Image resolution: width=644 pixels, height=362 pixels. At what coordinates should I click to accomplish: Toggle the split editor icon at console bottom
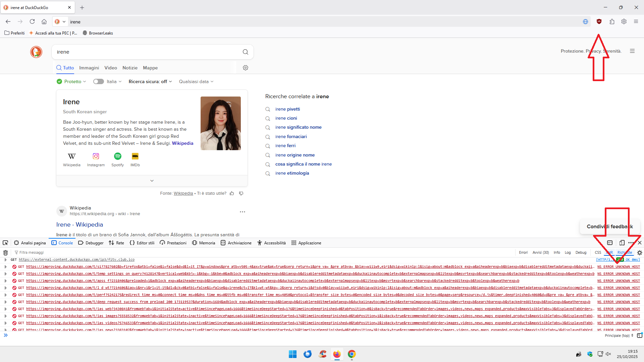click(x=640, y=335)
